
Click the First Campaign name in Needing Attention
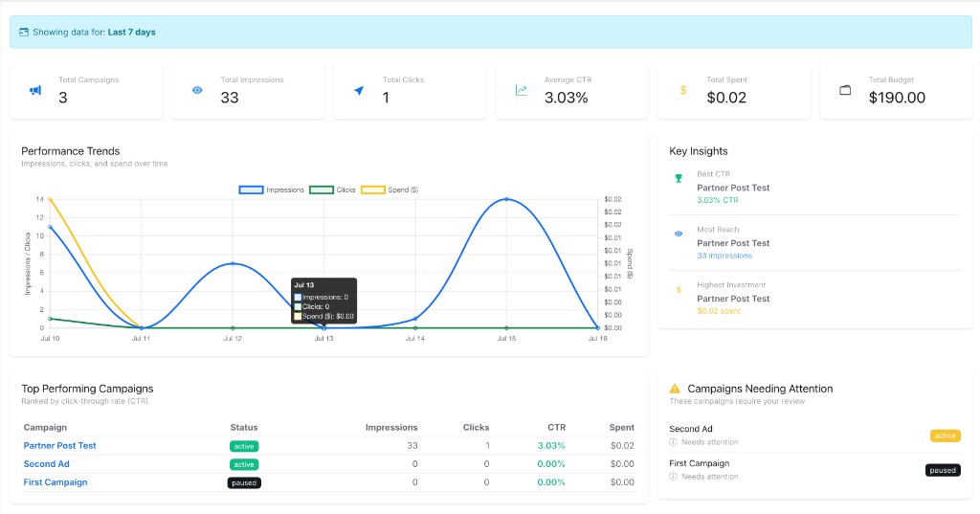point(700,463)
